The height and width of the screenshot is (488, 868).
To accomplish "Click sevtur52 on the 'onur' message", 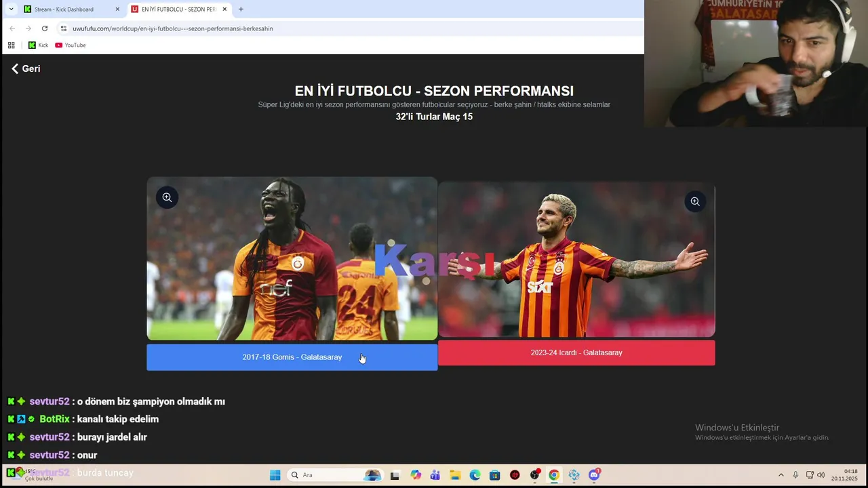I will [50, 455].
